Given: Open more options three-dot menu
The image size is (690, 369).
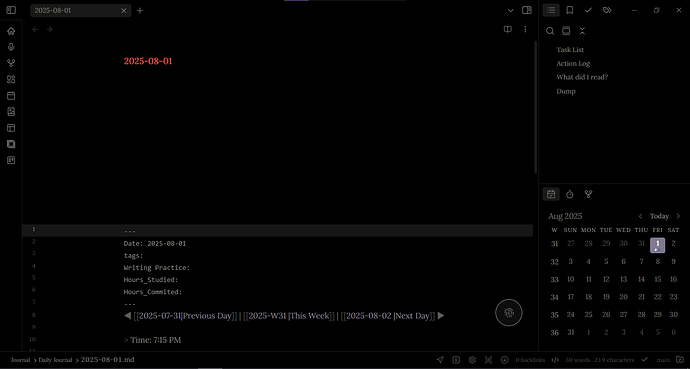Looking at the screenshot, I should tap(525, 29).
